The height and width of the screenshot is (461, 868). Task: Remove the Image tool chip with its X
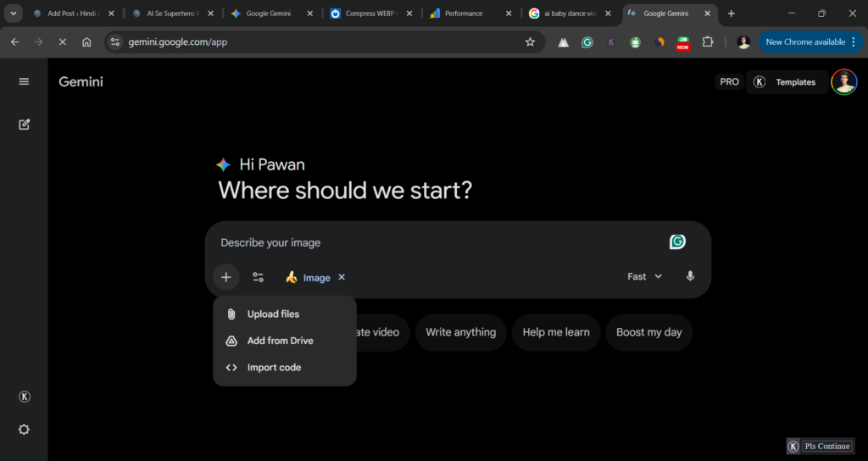pyautogui.click(x=342, y=277)
